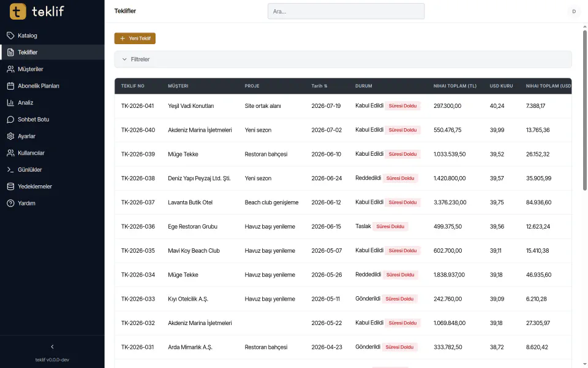Collapse the sidebar with the left chevron
The width and height of the screenshot is (588, 368).
52,347
